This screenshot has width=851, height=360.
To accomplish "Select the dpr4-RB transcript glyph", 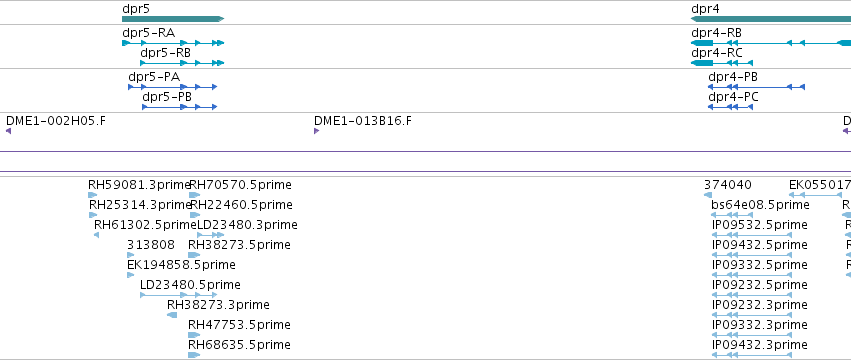I will point(771,43).
